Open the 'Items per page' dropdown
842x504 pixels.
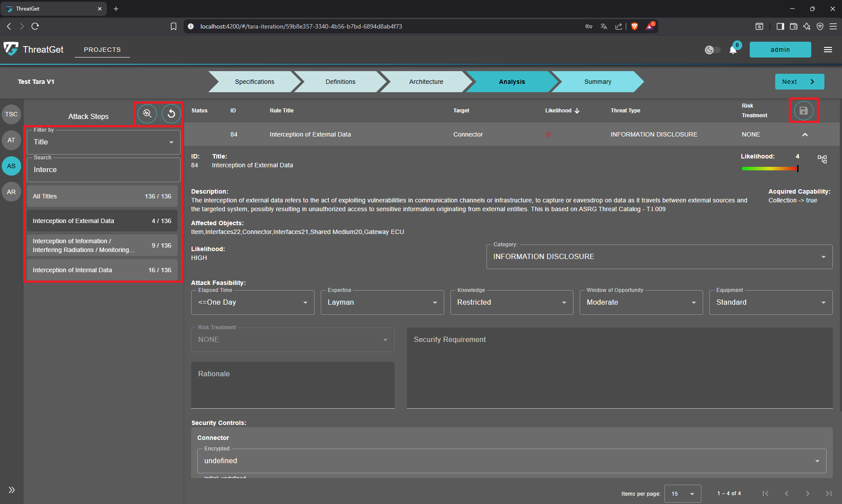point(682,493)
